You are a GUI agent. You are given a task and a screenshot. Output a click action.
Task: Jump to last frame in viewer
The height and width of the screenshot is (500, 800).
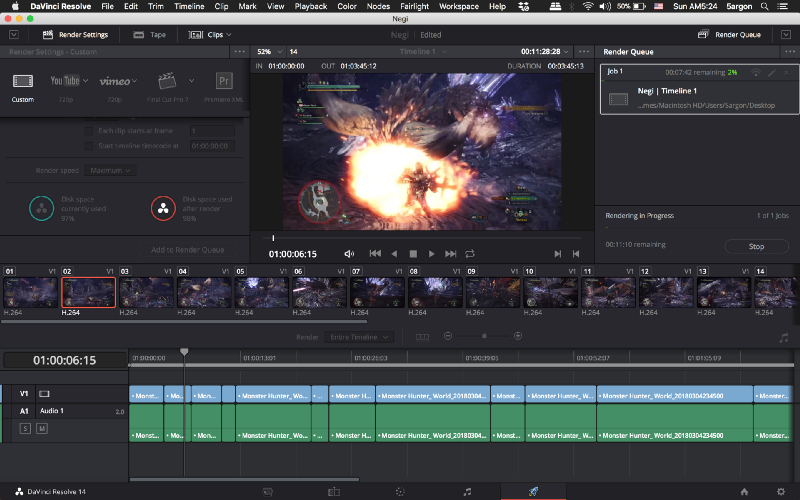[451, 254]
